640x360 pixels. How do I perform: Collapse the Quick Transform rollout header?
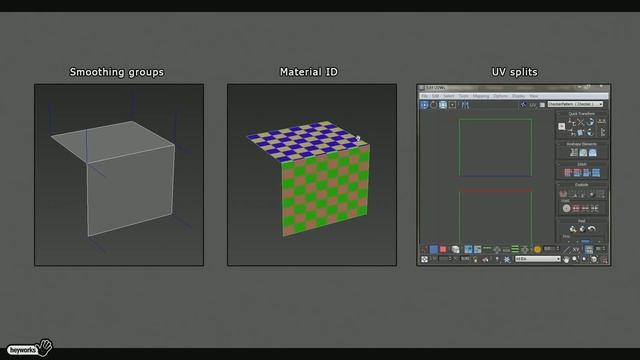pos(582,113)
